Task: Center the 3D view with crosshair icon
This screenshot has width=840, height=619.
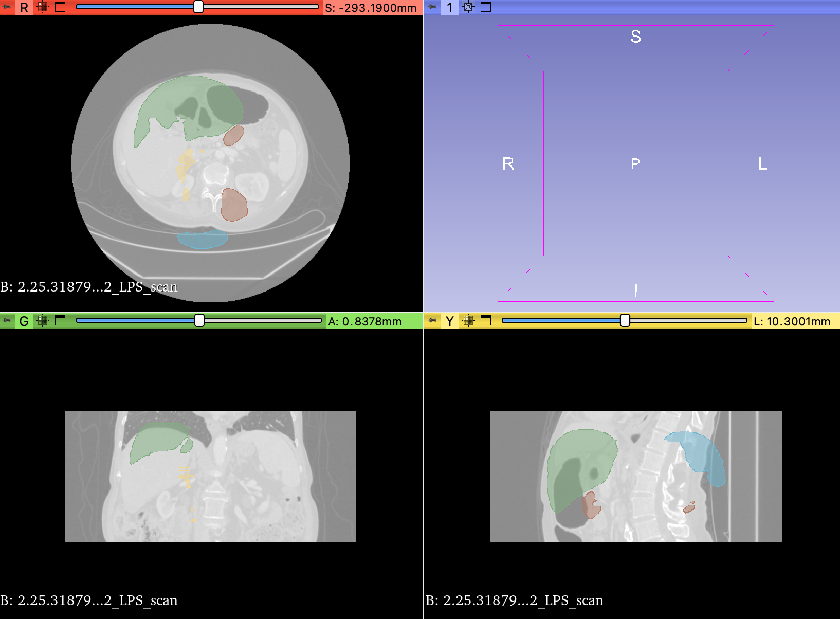Action: coord(468,7)
